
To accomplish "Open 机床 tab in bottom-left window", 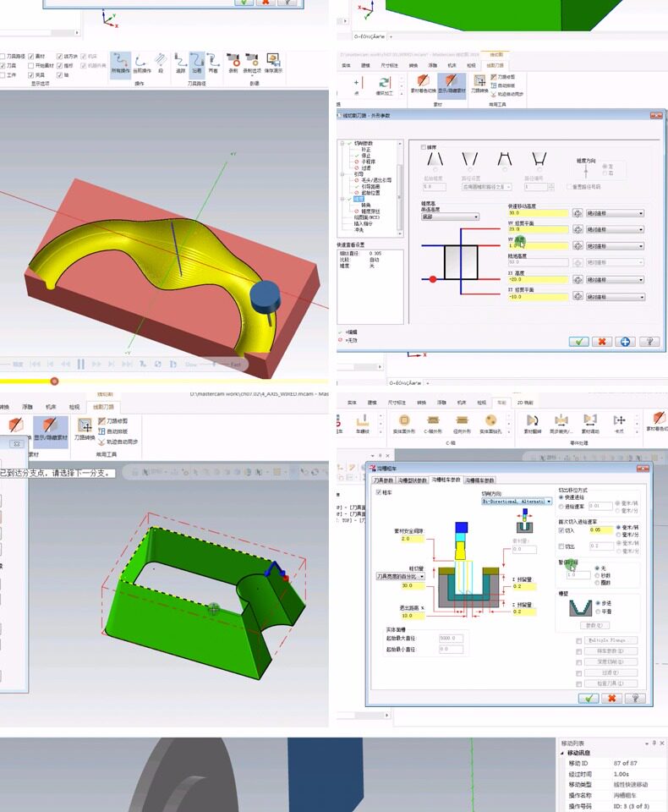I will click(x=51, y=407).
